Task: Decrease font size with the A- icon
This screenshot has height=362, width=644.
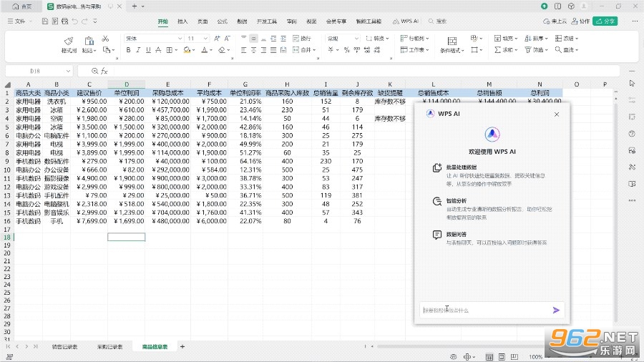Action: coord(227,38)
